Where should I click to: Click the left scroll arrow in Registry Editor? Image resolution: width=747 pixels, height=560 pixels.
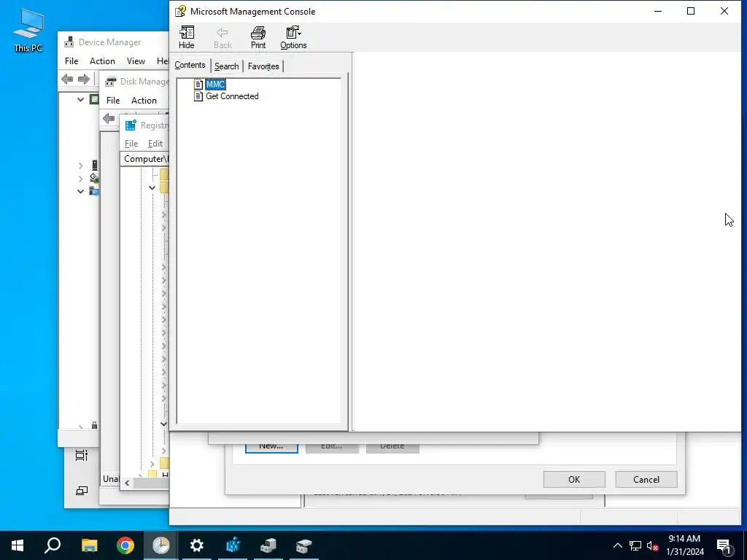[127, 483]
